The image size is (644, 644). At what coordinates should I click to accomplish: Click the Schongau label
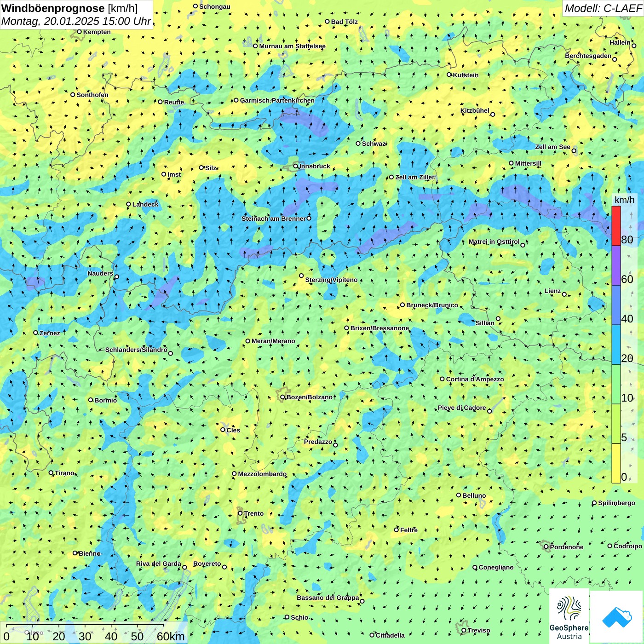tap(214, 6)
